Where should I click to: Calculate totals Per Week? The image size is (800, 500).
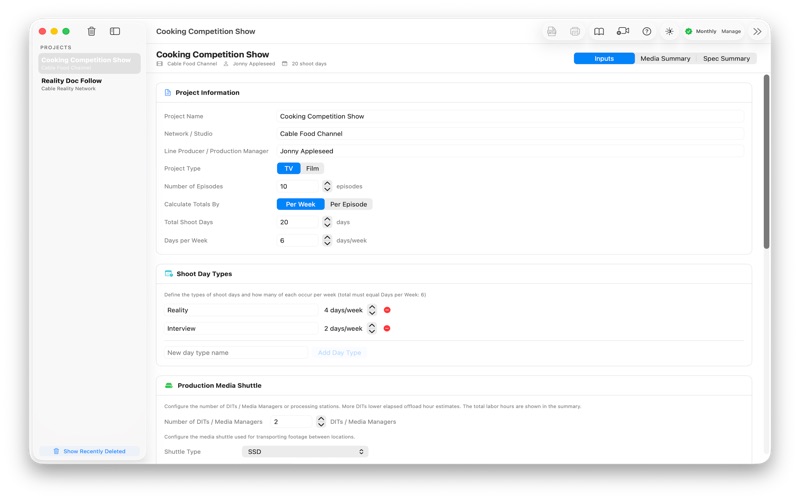point(301,204)
